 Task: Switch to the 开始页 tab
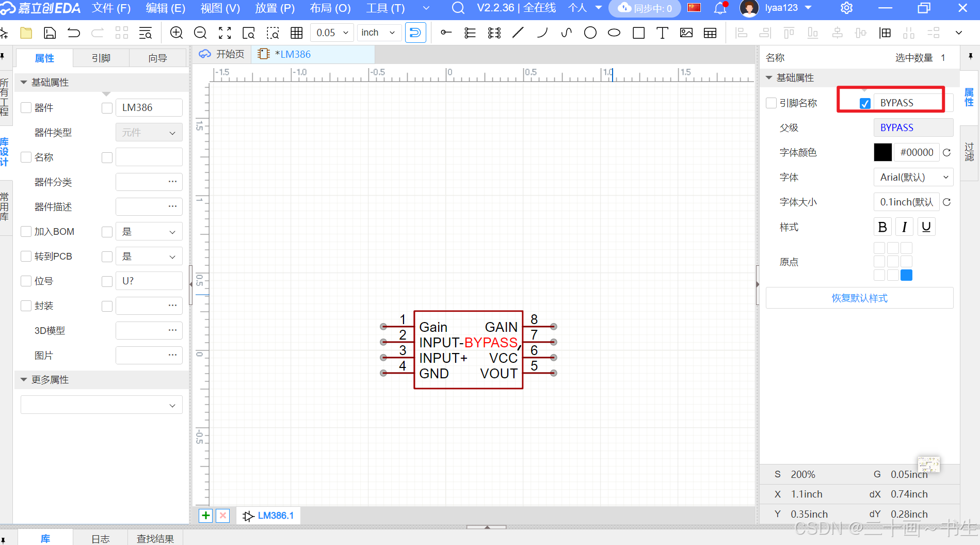tap(222, 54)
